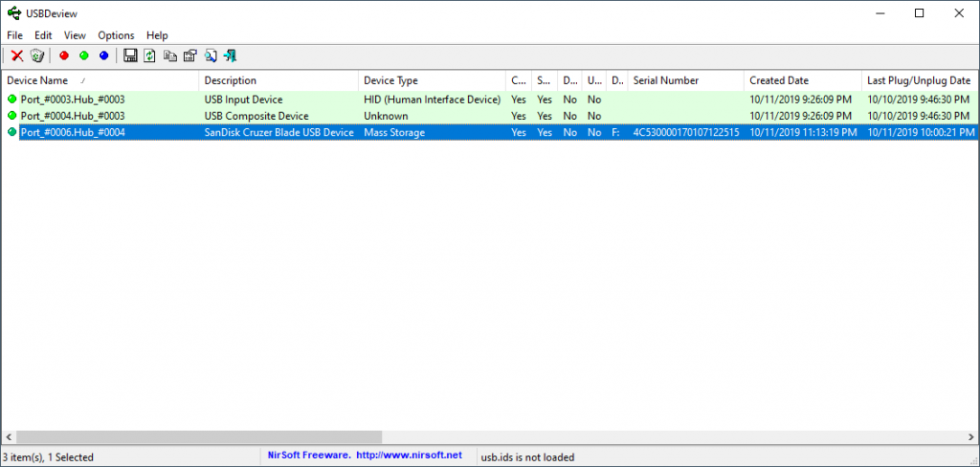
Task: Click the 'USB Composite Device' description cell
Action: click(256, 116)
